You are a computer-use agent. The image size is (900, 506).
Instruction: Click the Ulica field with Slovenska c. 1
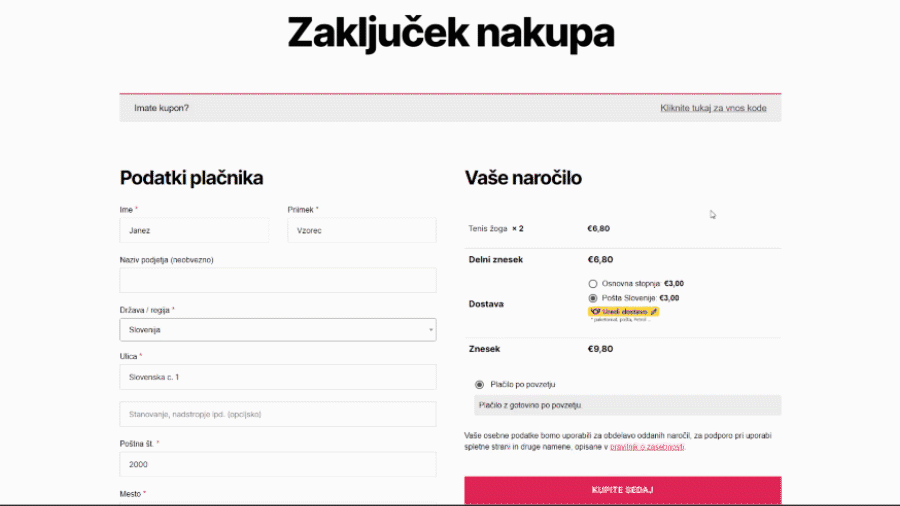278,377
